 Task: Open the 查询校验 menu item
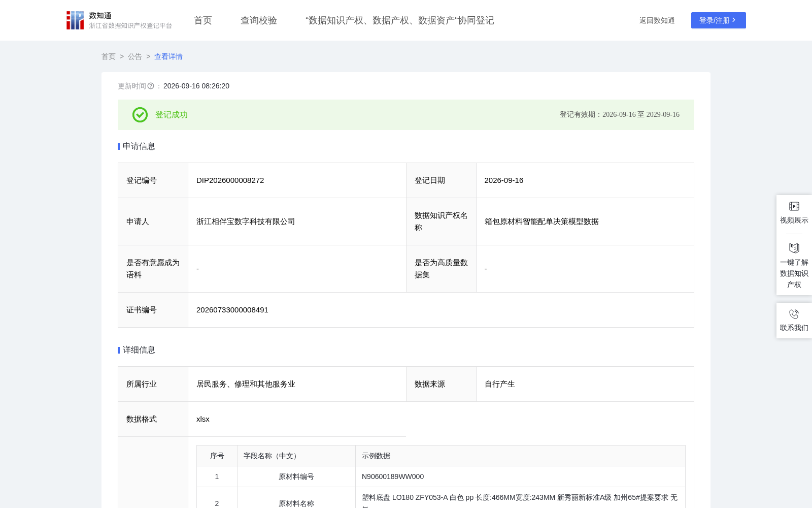[x=259, y=20]
